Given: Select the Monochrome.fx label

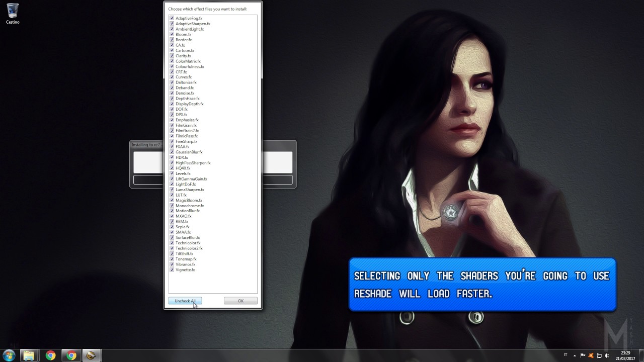Looking at the screenshot, I should pos(190,206).
